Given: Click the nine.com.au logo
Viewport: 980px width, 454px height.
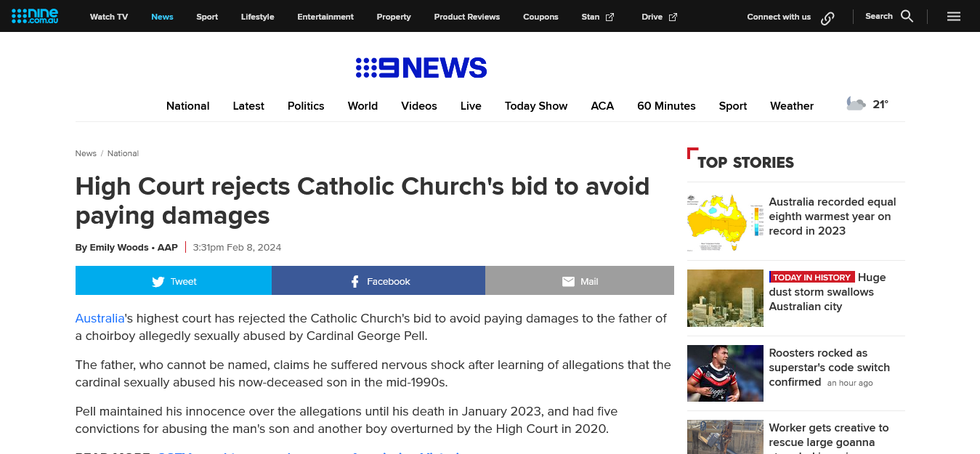Looking at the screenshot, I should (35, 16).
